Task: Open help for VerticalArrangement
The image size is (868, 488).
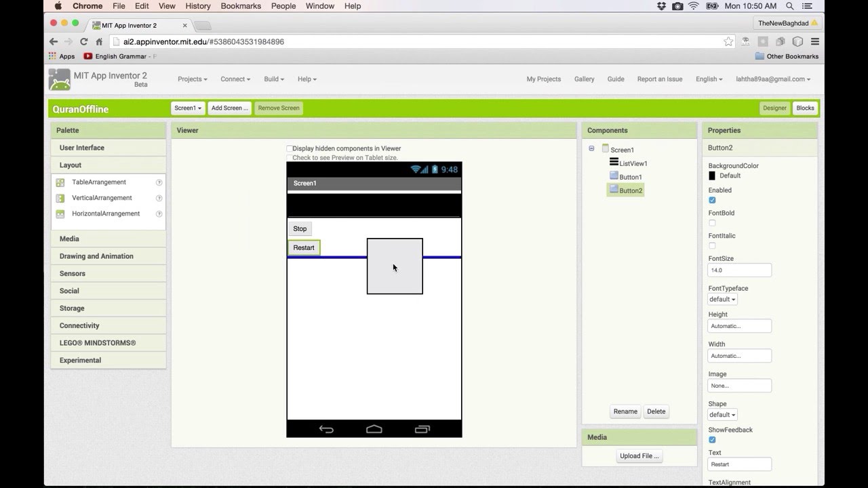Action: (x=159, y=198)
